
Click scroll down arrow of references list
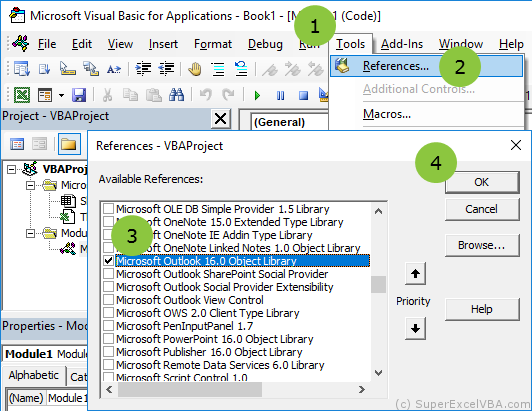[x=379, y=373]
